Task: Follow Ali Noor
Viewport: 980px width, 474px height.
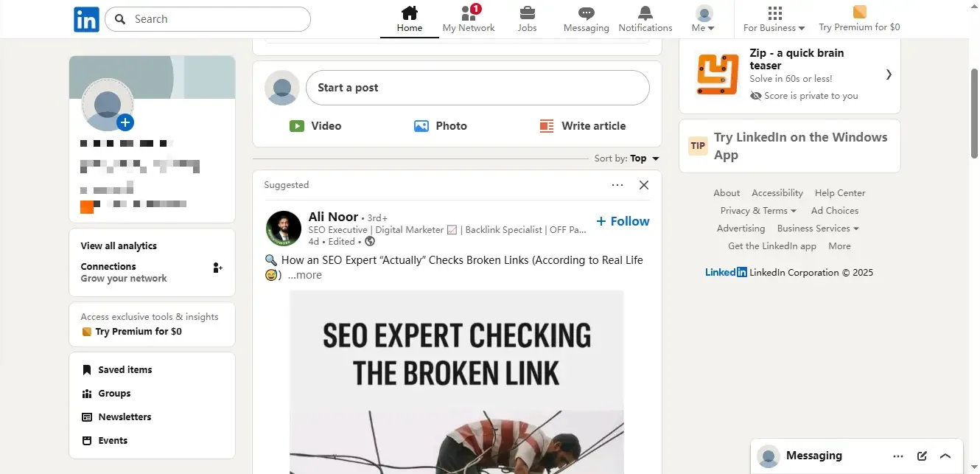Action: (623, 221)
